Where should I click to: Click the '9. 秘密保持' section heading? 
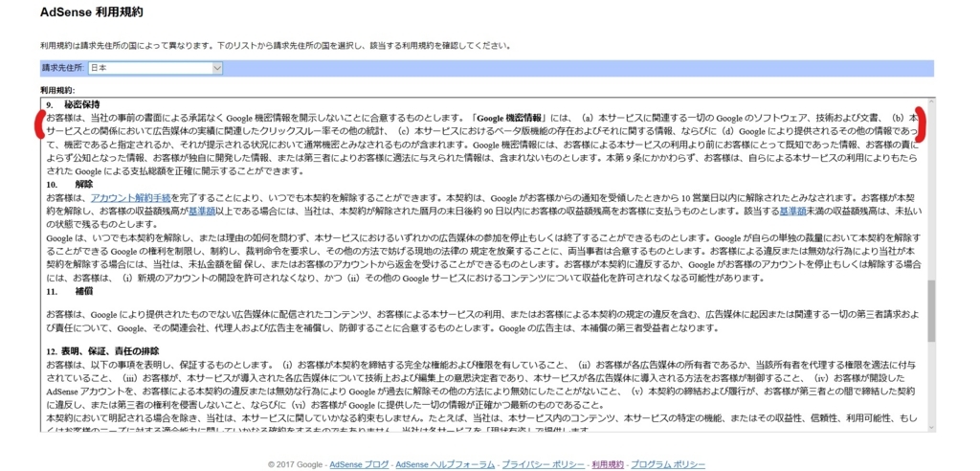(x=73, y=103)
